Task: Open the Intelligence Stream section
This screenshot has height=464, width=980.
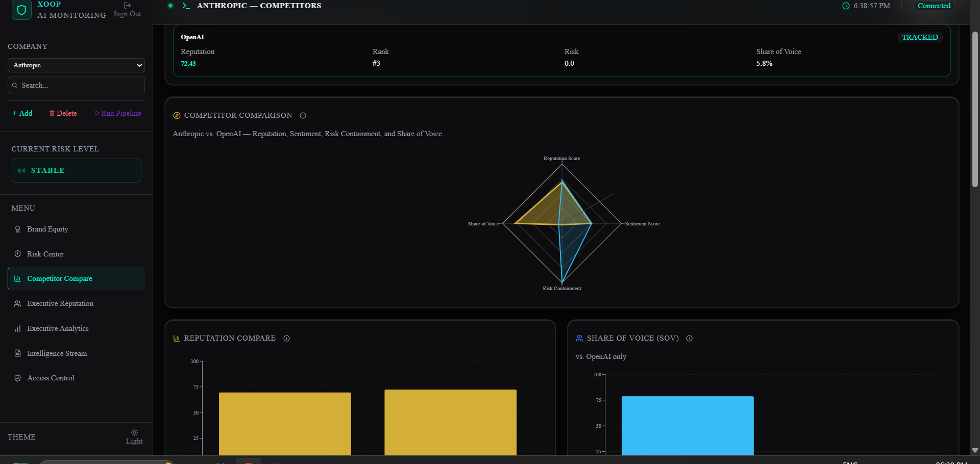Action: [x=77, y=353]
